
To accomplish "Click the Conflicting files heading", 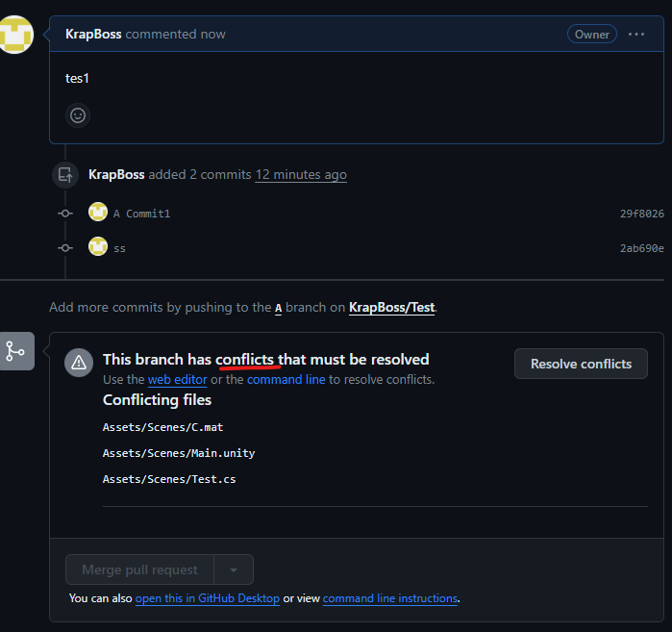I will pos(157,400).
